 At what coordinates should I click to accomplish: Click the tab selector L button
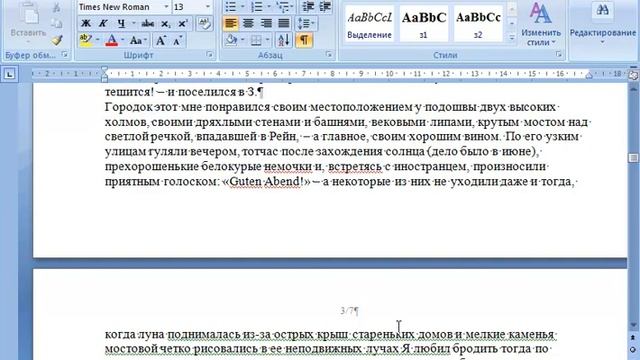(x=10, y=74)
